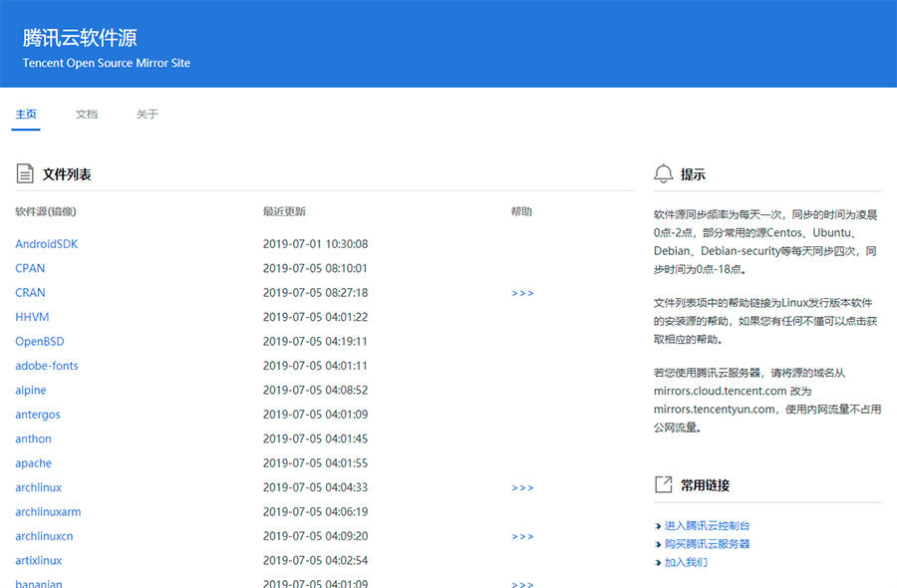897x588 pixels.
Task: Click the 常用链接 section heading
Action: point(705,485)
